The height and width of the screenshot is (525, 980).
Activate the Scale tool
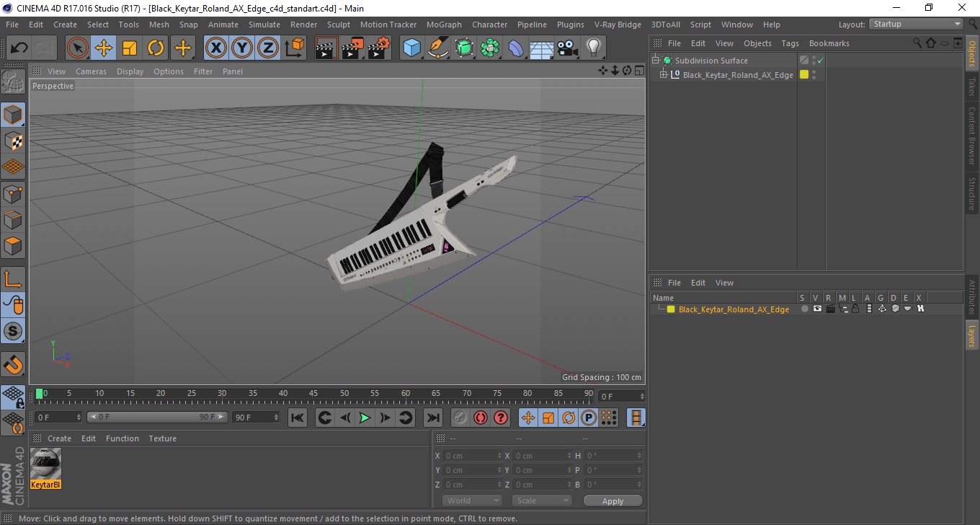click(130, 48)
